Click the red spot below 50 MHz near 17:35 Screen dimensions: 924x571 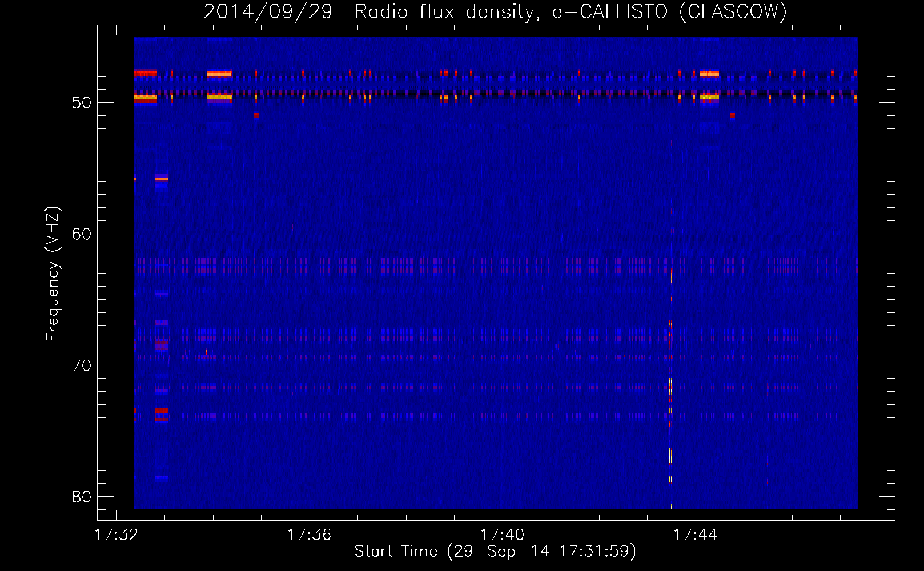256,115
